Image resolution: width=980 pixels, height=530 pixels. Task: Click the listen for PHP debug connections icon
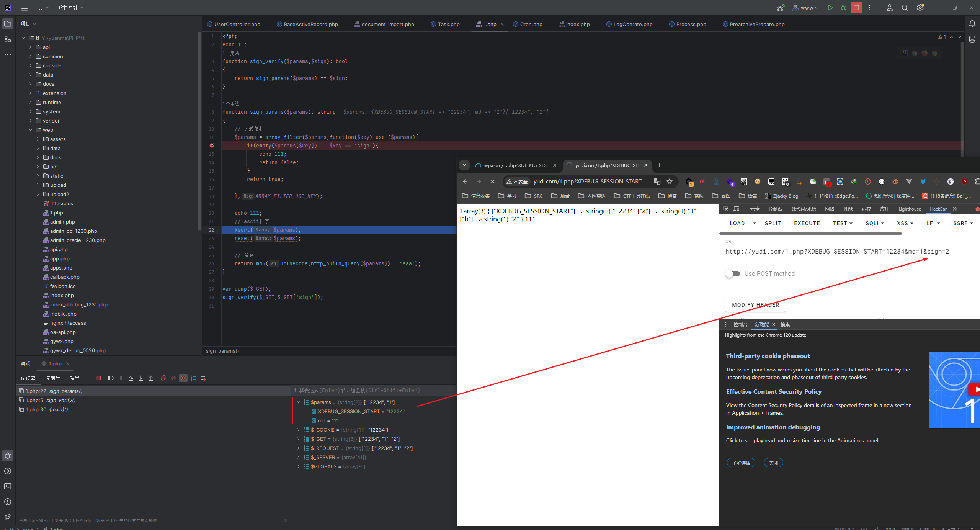[780, 8]
